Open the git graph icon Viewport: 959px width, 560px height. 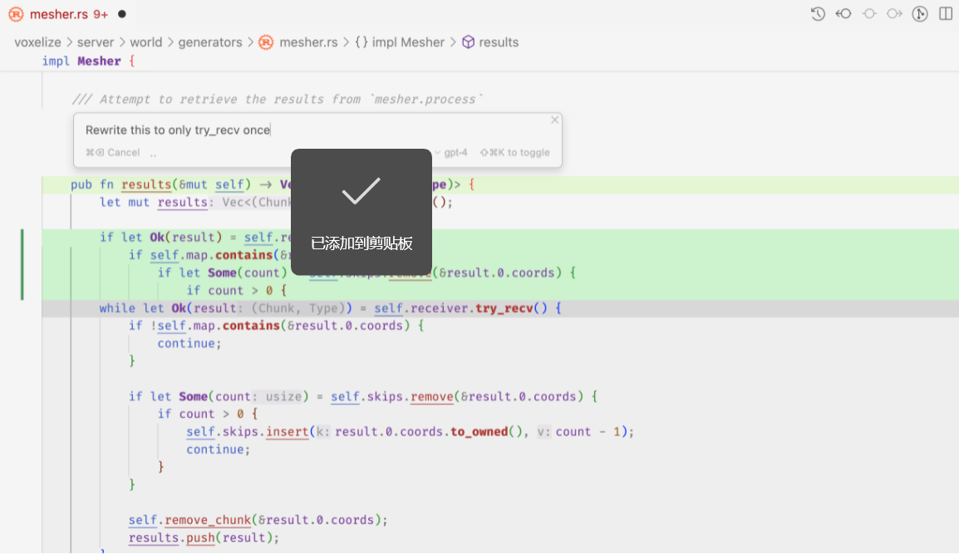tap(920, 13)
